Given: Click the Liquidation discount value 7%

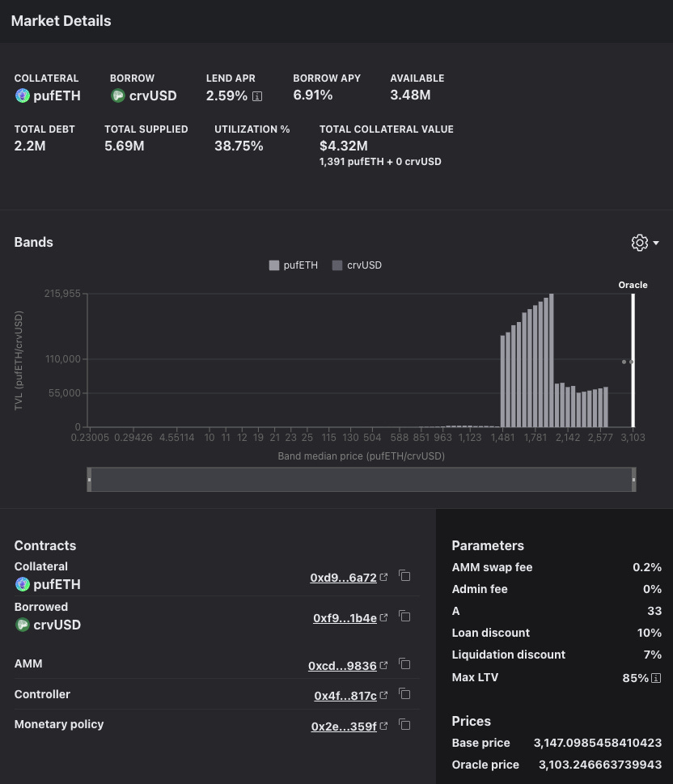Looking at the screenshot, I should [x=653, y=655].
